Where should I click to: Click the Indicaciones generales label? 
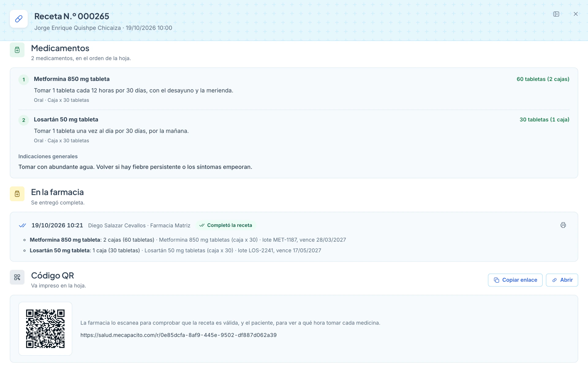(x=48, y=156)
